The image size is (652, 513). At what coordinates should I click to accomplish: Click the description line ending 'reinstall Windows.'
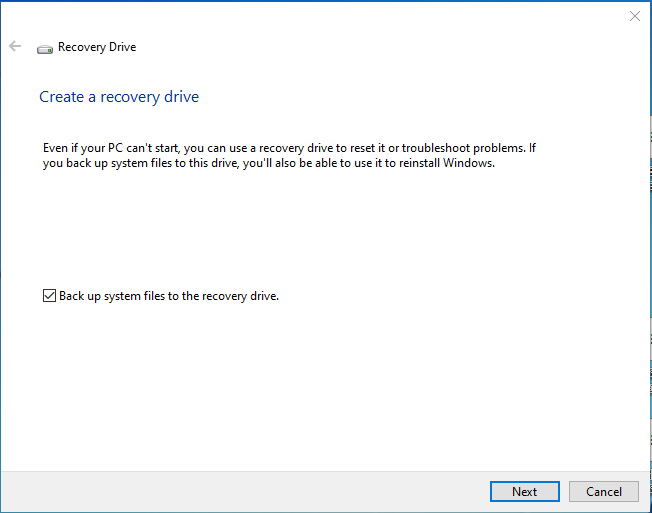coord(269,164)
